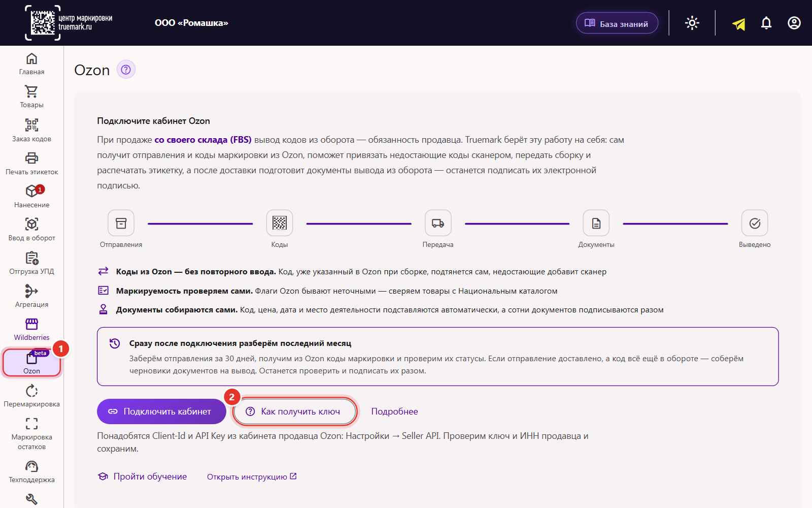This screenshot has width=812, height=508.
Task: Click Как получить ключ button
Action: [x=295, y=411]
